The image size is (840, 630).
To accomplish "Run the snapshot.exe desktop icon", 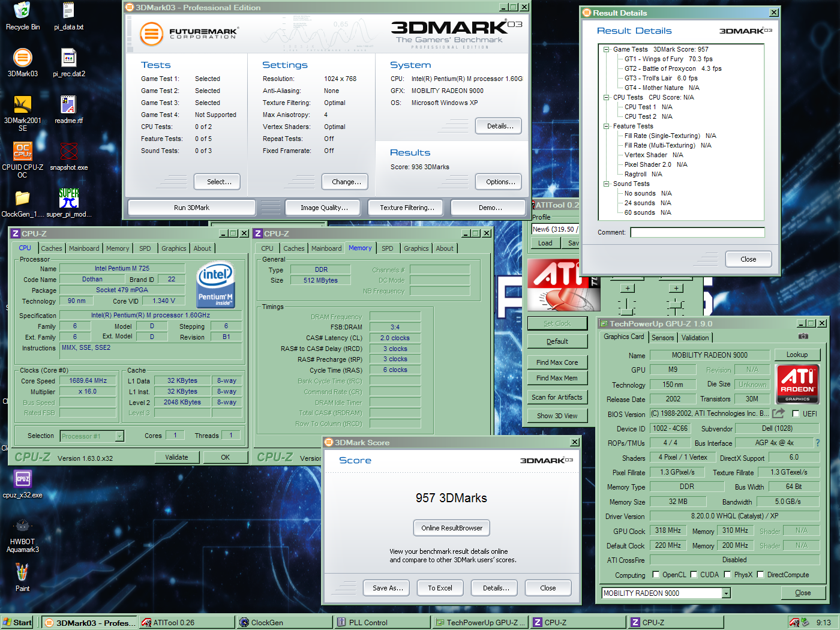I will (x=68, y=151).
